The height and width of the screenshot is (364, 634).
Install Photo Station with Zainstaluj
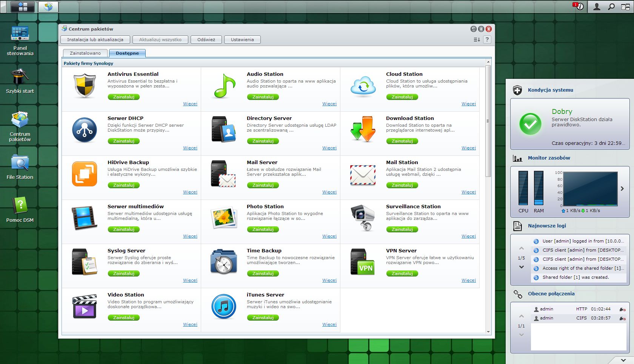pos(263,229)
